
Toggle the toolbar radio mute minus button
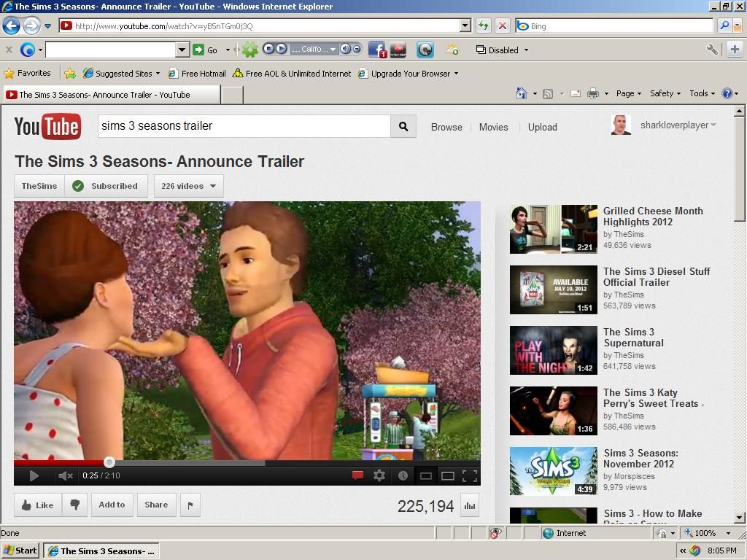[356, 49]
